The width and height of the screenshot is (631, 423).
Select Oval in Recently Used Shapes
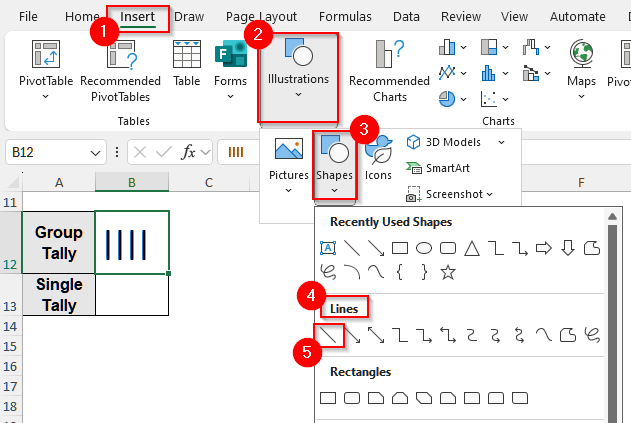[x=424, y=248]
